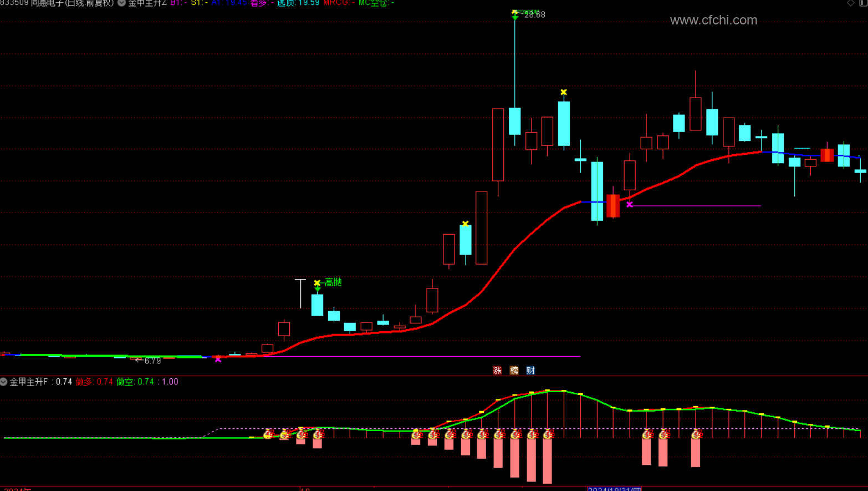Image resolution: width=868 pixels, height=491 pixels.
Task: Click the diamond icon at top right corner
Action: click(x=851, y=3)
